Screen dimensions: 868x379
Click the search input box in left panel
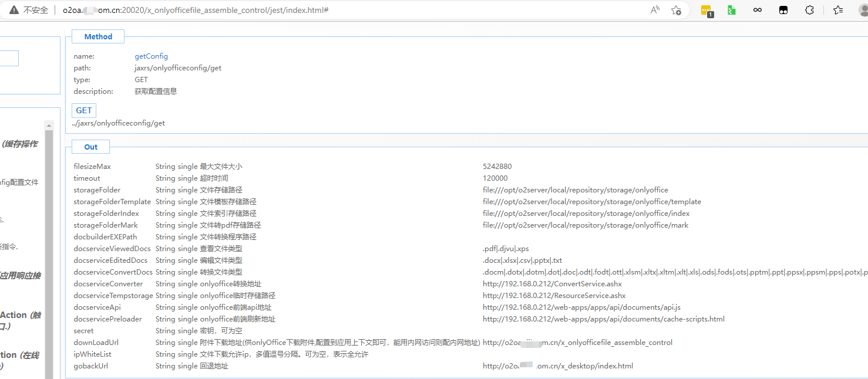pyautogui.click(x=9, y=58)
